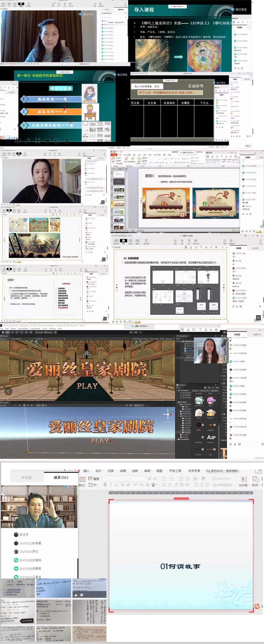Toggle 2D mode in Scene view
The height and width of the screenshot is (644, 264).
[x=20, y=405]
